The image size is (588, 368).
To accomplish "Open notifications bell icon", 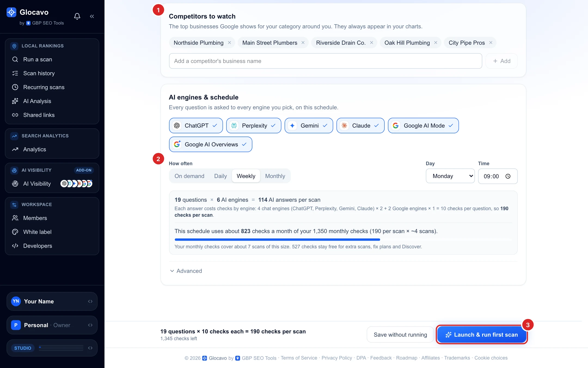I will pos(77,16).
